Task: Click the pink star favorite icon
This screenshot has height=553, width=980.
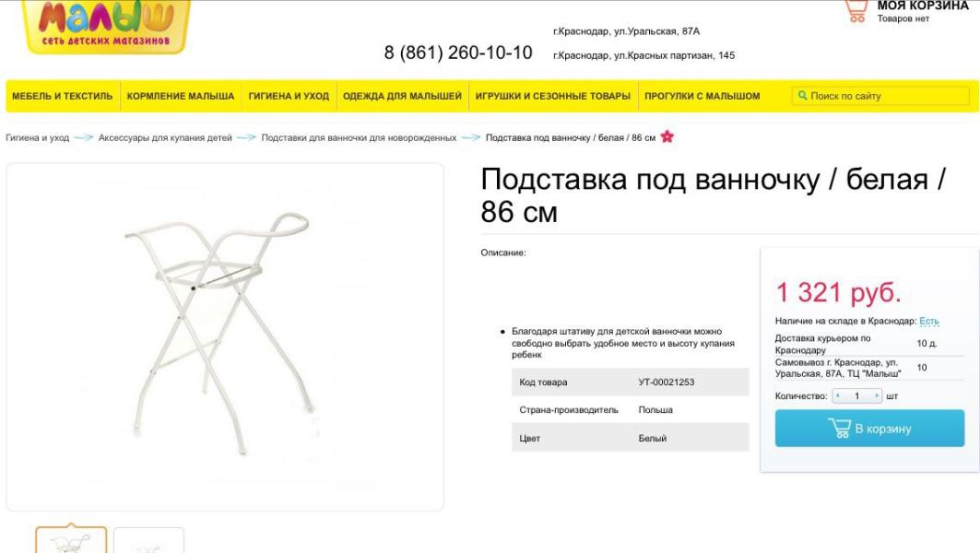Action: (x=667, y=136)
